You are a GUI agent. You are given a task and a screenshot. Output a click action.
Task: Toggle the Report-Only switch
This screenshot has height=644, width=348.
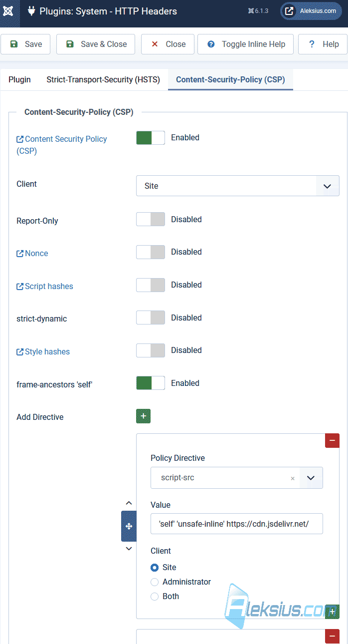point(151,219)
